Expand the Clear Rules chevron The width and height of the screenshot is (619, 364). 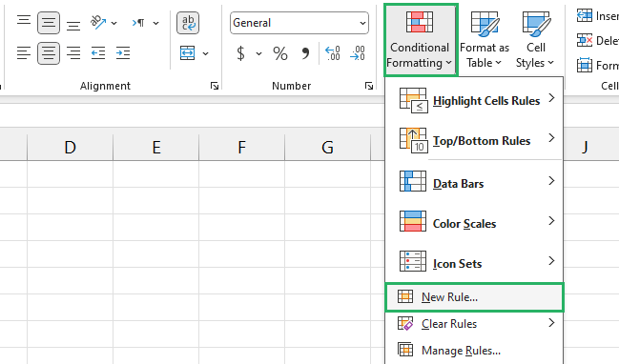[x=551, y=323]
